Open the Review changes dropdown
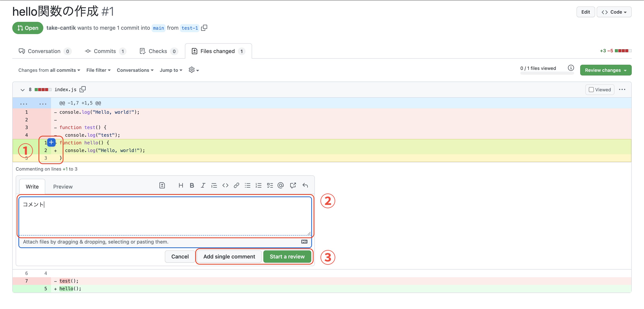Image resolution: width=644 pixels, height=309 pixels. pyautogui.click(x=605, y=70)
